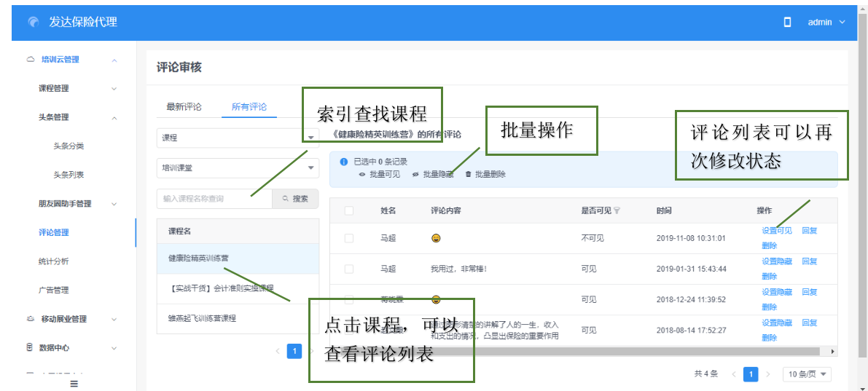Click 设置可见 for the first comment
The image size is (868, 391).
tap(776, 231)
